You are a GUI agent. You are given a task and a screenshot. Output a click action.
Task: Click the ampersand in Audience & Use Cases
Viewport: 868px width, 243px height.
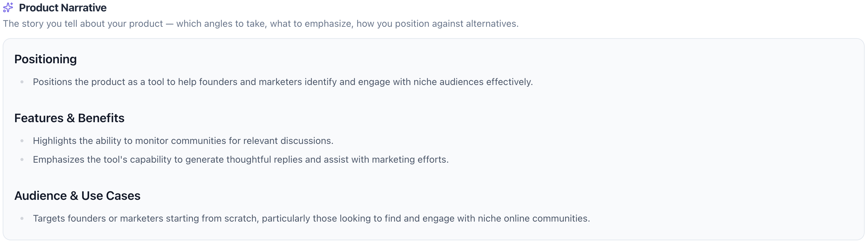(x=74, y=196)
